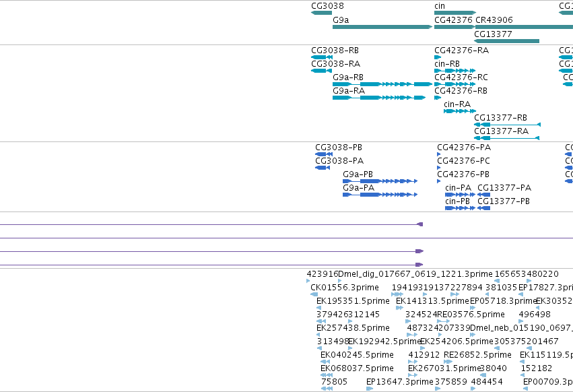The height and width of the screenshot is (392, 573).
Task: Click EST 381035
Action: point(487,294)
